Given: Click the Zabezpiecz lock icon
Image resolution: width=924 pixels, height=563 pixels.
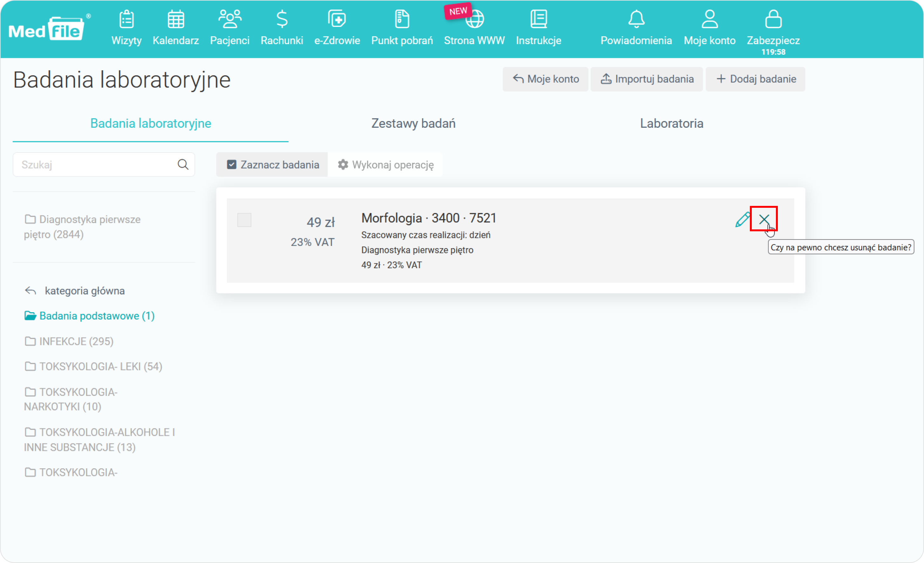Looking at the screenshot, I should point(773,19).
